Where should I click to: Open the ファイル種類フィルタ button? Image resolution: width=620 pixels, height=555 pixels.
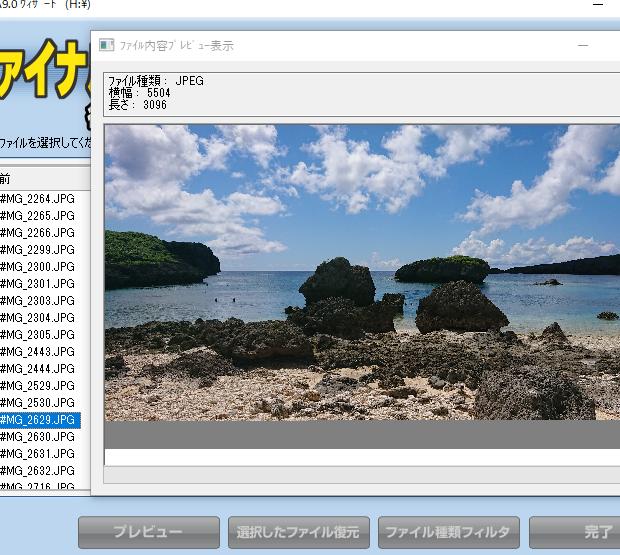point(448,532)
